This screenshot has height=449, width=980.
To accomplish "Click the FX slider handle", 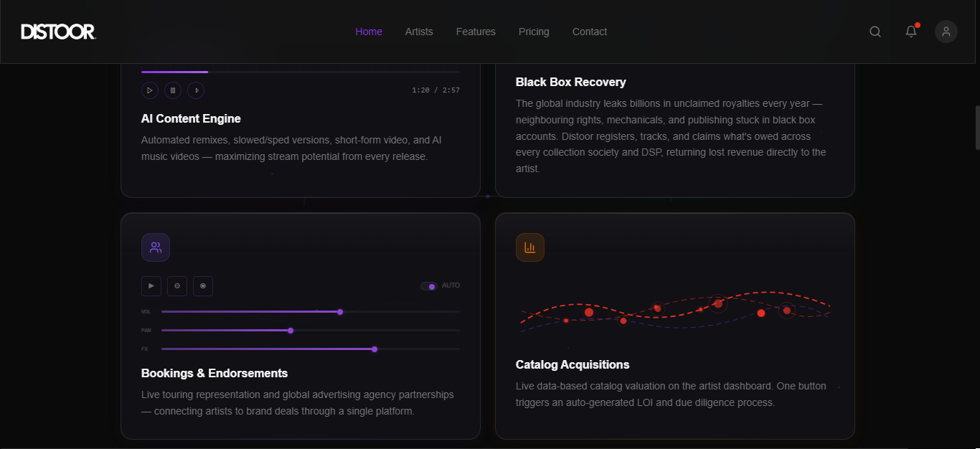I will tap(374, 349).
